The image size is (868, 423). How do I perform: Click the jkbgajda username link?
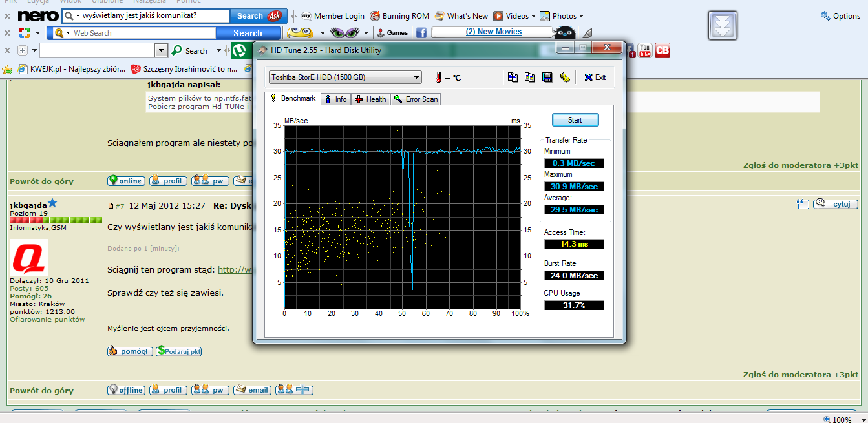(28, 205)
